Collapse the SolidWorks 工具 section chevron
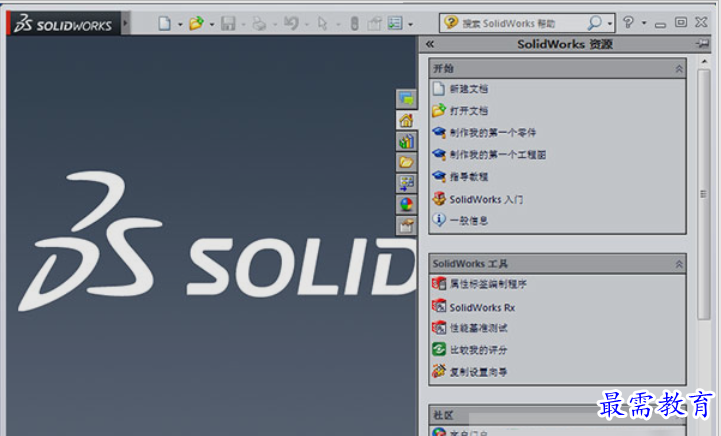The image size is (721, 436). coord(679,264)
